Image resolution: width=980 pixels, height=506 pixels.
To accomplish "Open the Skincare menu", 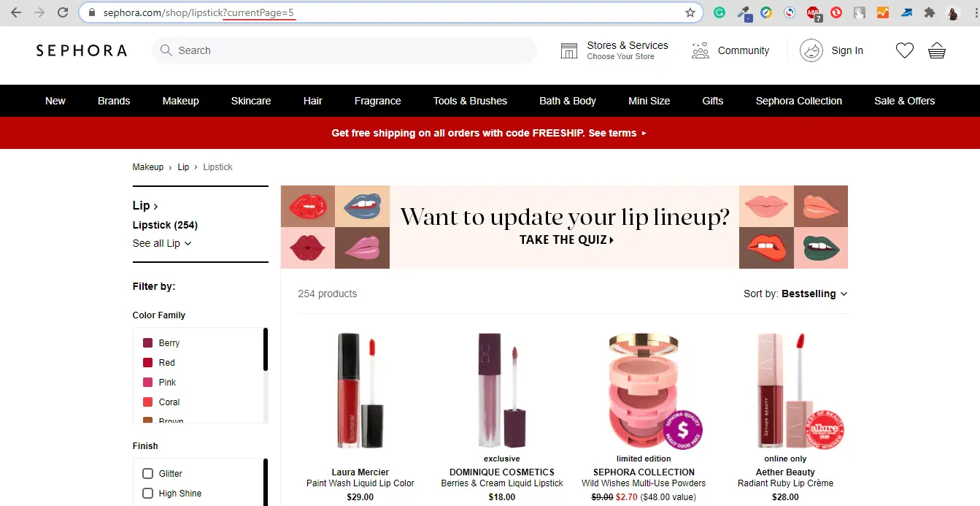I will (x=250, y=101).
